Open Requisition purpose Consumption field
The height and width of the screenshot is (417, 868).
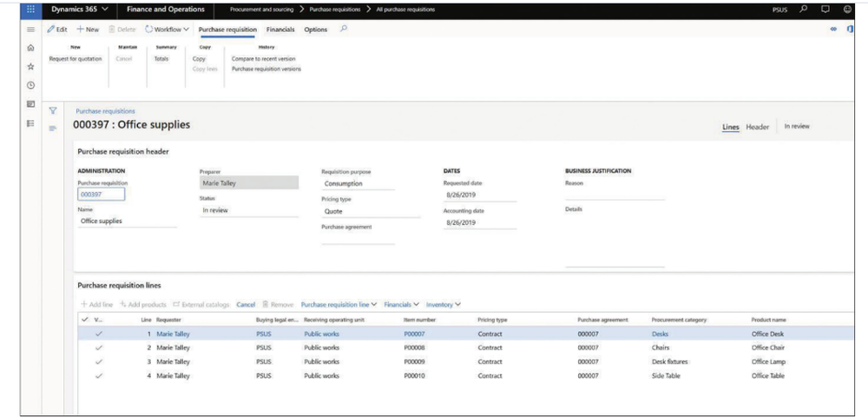pos(358,184)
